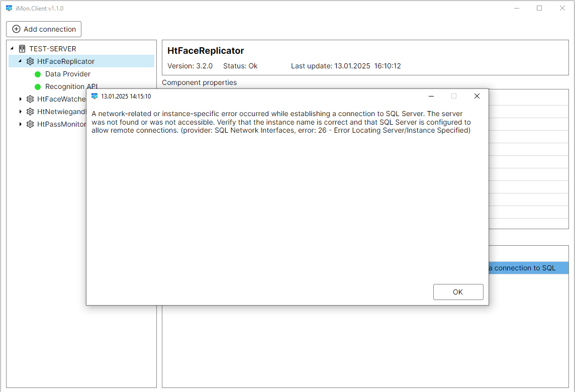Click the green status dot for Recognition API
The height and width of the screenshot is (392, 575).
[x=38, y=86]
